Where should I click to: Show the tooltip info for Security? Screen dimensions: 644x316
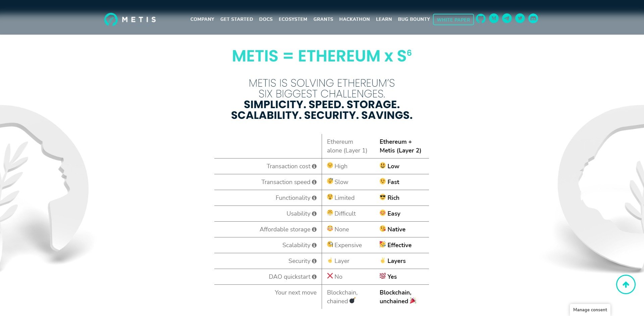click(314, 261)
